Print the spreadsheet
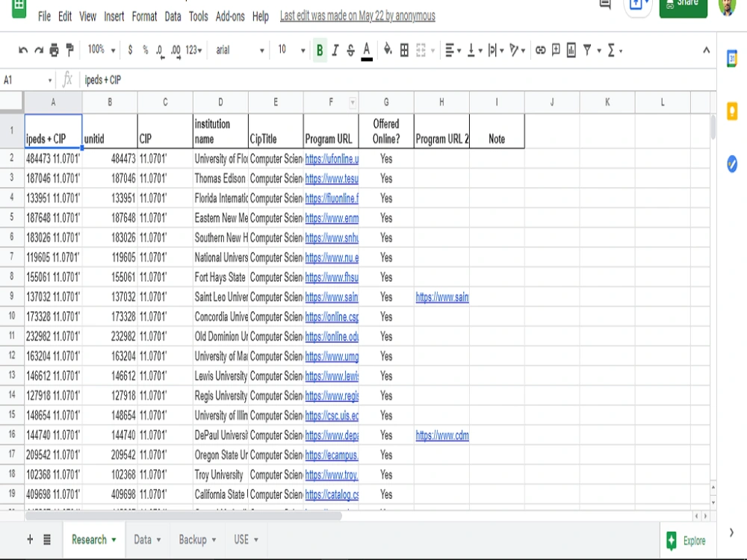The height and width of the screenshot is (560, 747). point(55,50)
